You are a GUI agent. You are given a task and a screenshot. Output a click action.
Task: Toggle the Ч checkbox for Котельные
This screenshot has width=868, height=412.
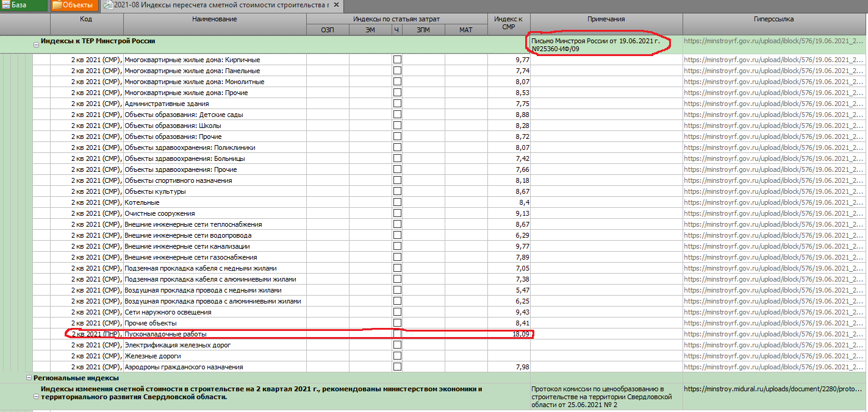pos(397,202)
